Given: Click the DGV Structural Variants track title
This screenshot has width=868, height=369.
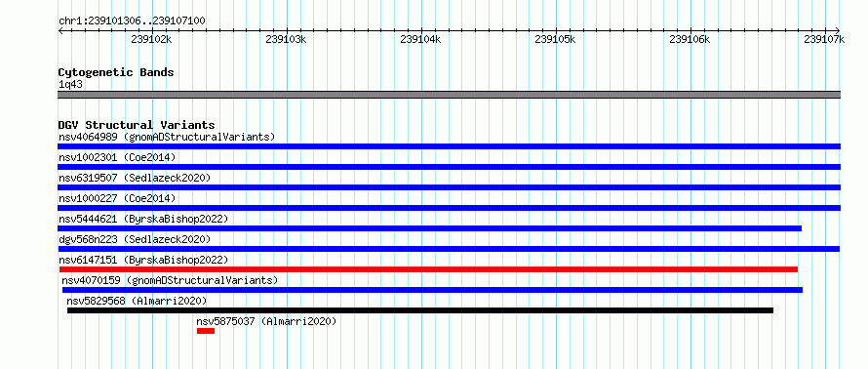Looking at the screenshot, I should [x=137, y=125].
